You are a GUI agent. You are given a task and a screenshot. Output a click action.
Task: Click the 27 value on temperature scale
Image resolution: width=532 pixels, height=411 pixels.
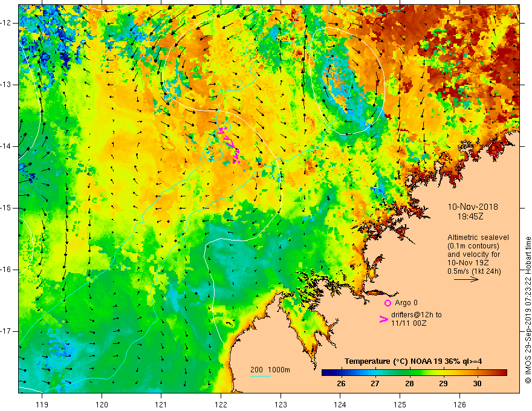(x=375, y=384)
